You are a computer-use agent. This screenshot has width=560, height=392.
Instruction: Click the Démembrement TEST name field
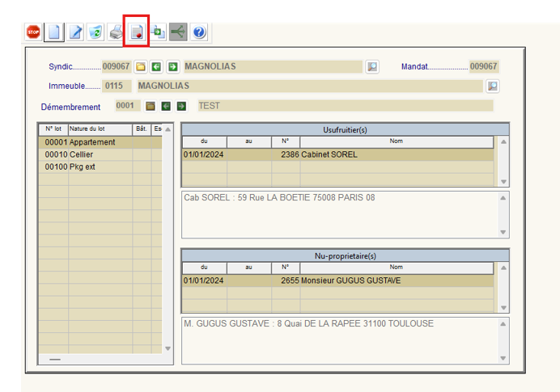coord(344,106)
